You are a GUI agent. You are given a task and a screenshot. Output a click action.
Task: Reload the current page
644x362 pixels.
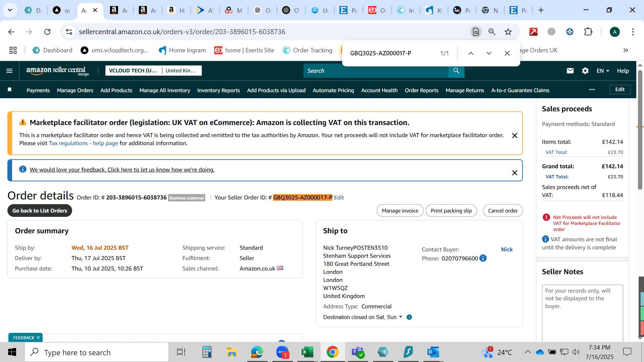tap(47, 32)
